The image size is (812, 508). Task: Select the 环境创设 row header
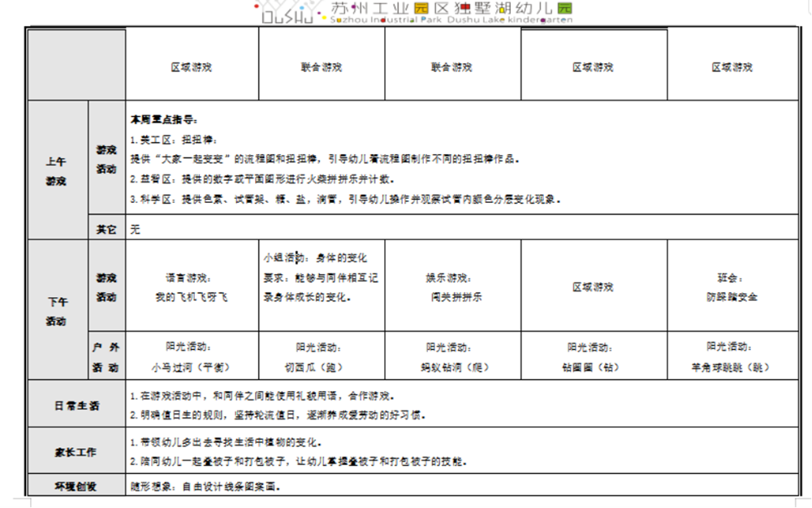click(x=76, y=487)
